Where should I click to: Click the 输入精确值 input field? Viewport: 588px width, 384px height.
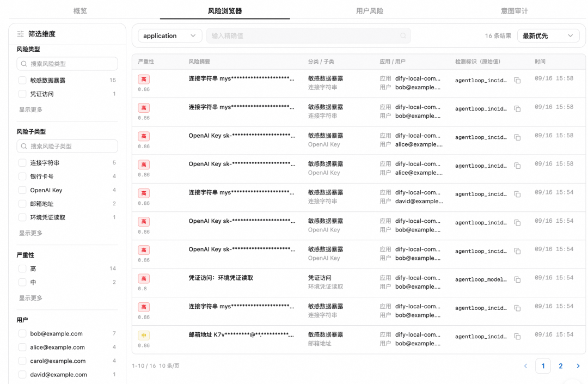point(308,35)
